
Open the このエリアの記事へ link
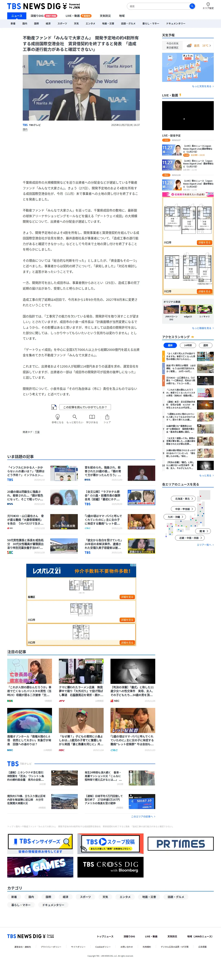(x=143, y=816)
